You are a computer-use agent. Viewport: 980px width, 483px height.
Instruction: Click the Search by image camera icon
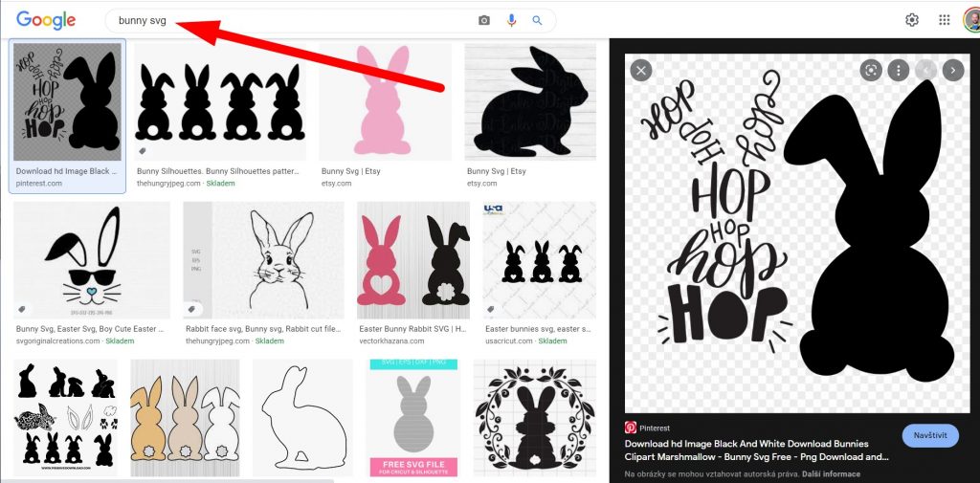pos(484,20)
